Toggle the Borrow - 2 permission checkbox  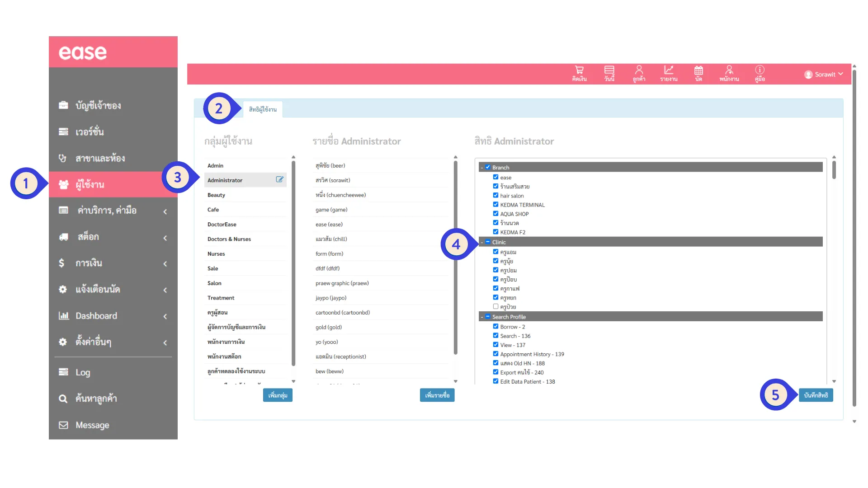click(495, 326)
